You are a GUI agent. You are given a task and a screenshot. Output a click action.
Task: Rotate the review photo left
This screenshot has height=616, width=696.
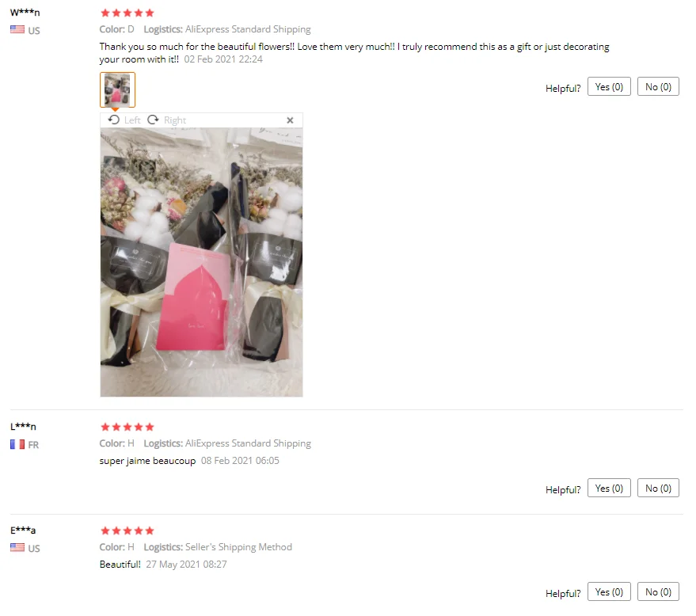tap(124, 120)
